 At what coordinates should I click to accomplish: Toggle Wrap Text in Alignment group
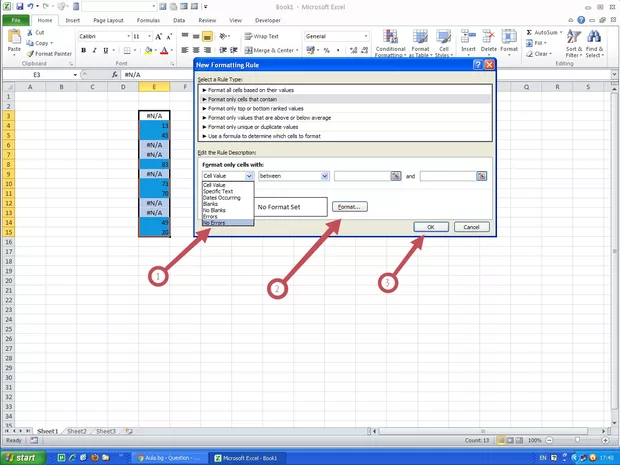(261, 36)
